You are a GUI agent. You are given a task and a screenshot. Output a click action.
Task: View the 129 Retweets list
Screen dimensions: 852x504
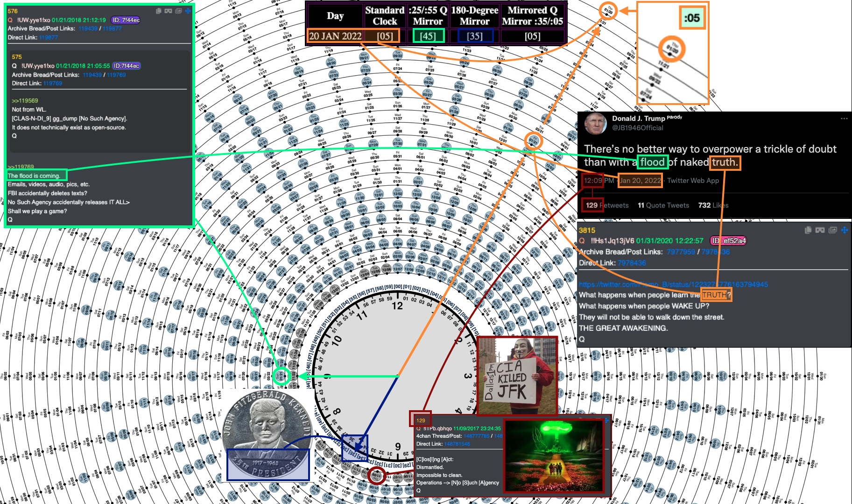coord(607,205)
